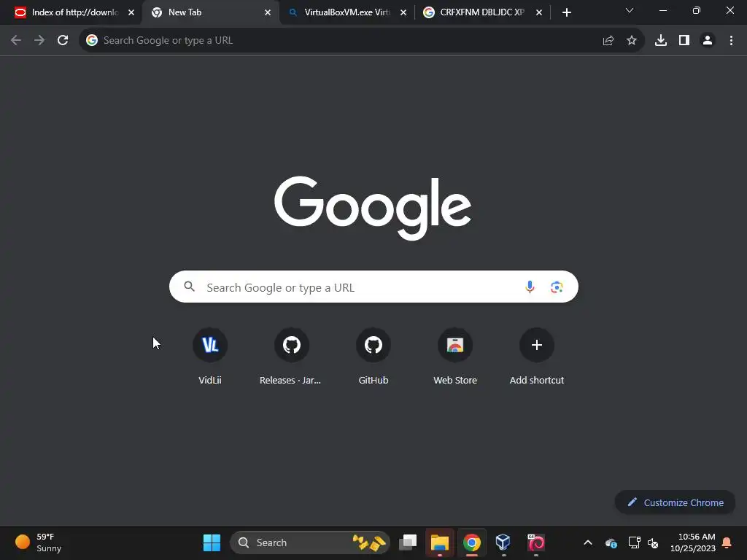Open the GitHub shortcut tile
The height and width of the screenshot is (560, 747).
[373, 356]
